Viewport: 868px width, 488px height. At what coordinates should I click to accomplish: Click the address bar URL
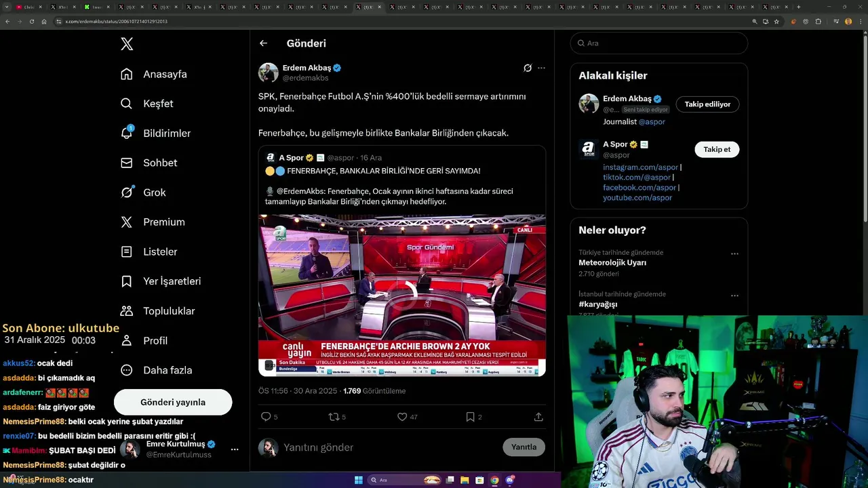point(116,22)
